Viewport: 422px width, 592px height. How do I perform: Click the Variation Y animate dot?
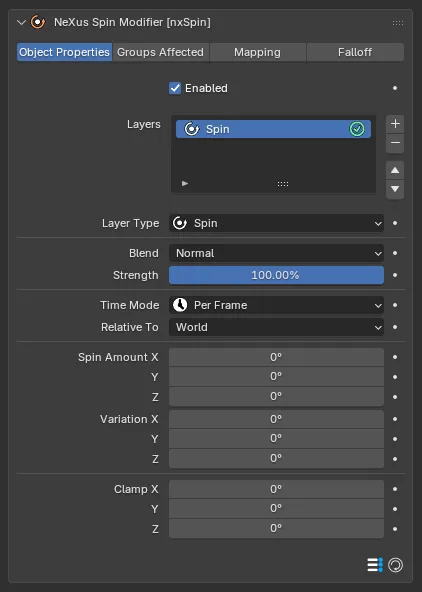pos(395,439)
